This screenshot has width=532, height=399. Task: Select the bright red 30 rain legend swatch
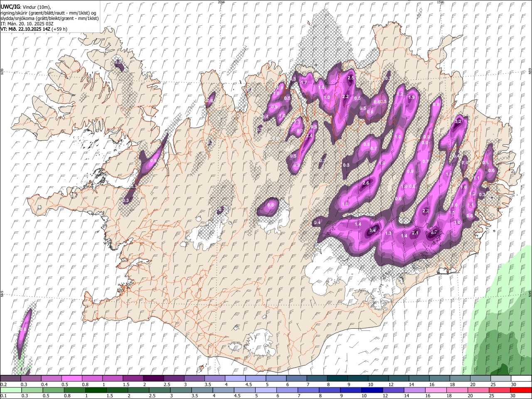(521, 390)
